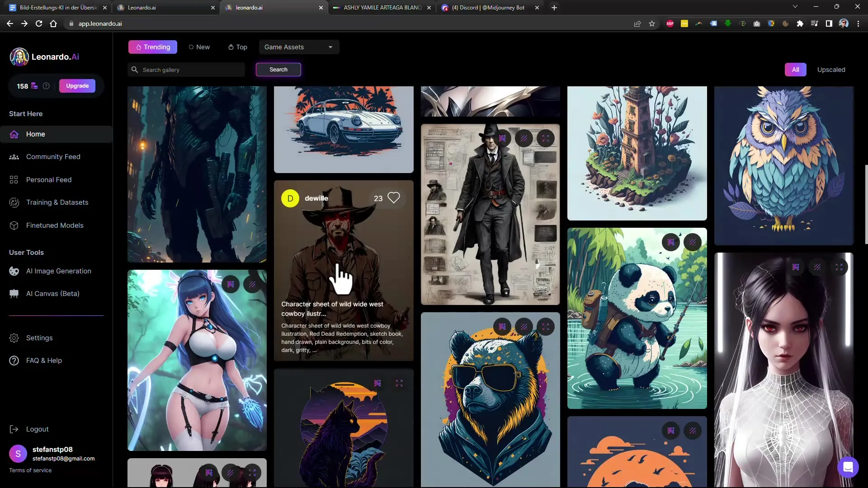Click the Search button
Viewport: 868px width, 488px height.
[x=278, y=70]
